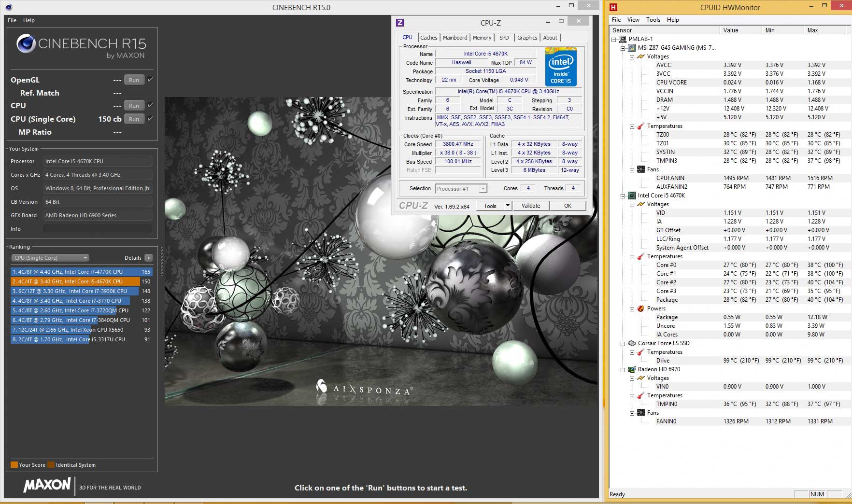Image resolution: width=852 pixels, height=504 pixels.
Task: Open the About tab in CPU-Z
Action: click(x=550, y=38)
